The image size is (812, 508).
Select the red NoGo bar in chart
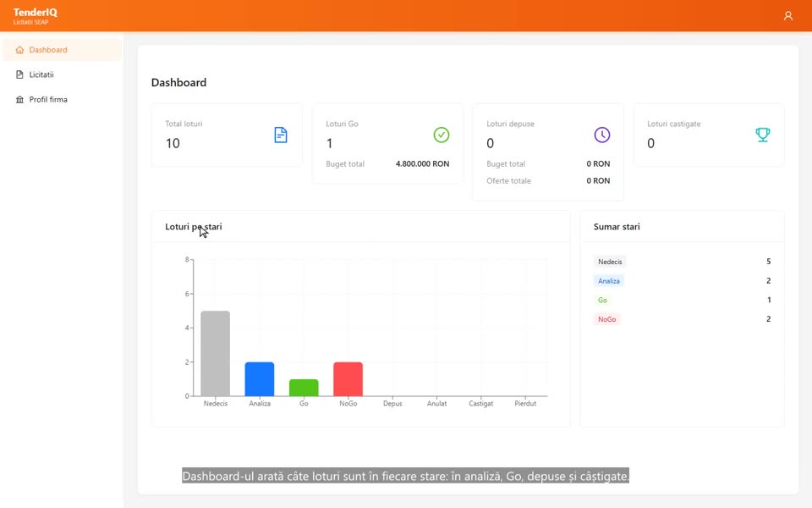point(348,379)
